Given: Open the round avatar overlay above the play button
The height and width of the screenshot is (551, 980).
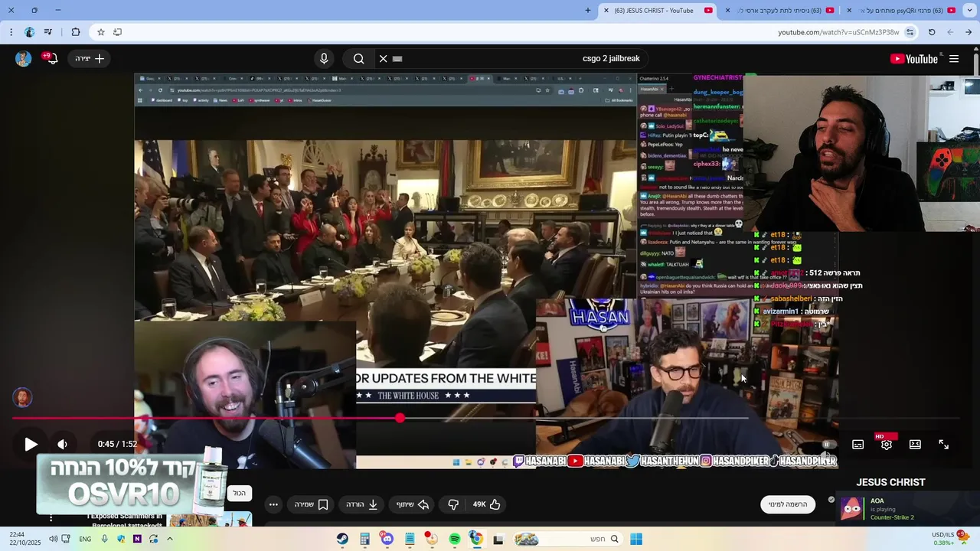Looking at the screenshot, I should [x=23, y=398].
